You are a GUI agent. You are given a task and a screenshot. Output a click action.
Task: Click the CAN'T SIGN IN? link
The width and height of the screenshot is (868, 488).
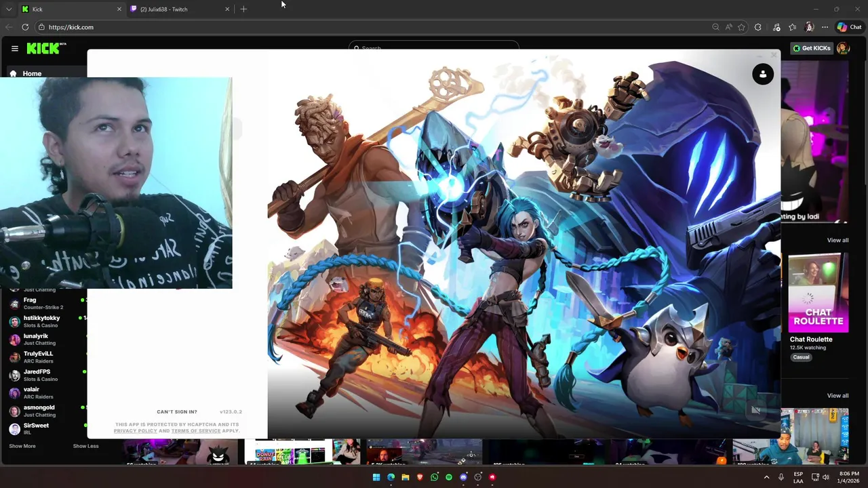[x=177, y=411]
